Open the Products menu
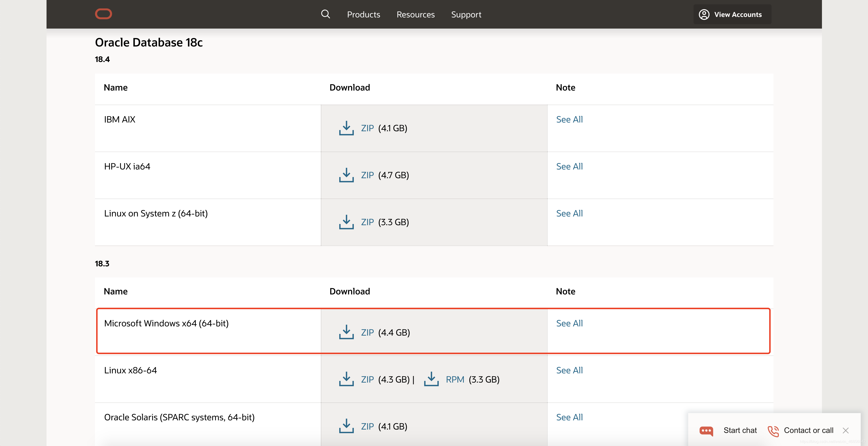The height and width of the screenshot is (446, 868). (x=363, y=15)
